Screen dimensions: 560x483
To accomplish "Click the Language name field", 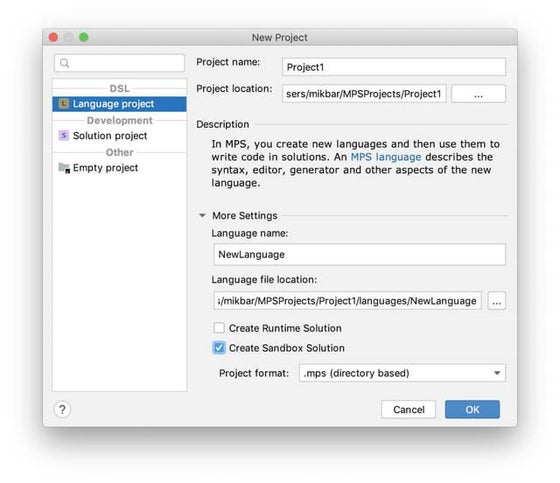I will [360, 254].
